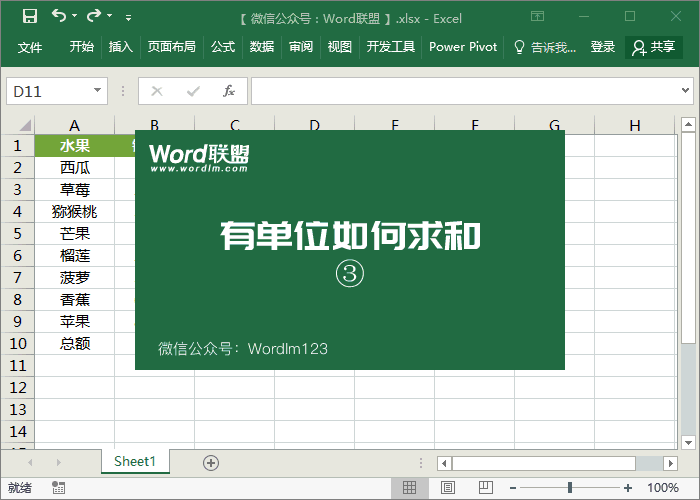Click the Name Box showing D11

(x=49, y=92)
